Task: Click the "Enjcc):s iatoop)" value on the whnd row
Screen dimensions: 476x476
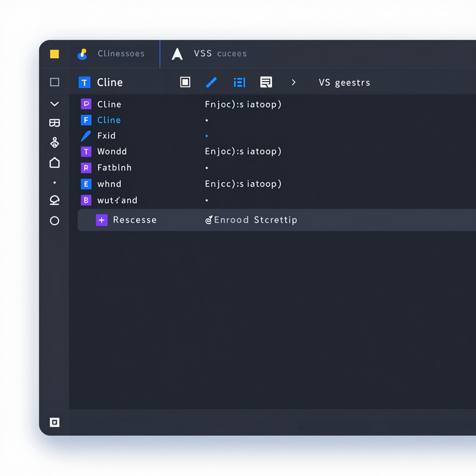Action: click(x=243, y=184)
